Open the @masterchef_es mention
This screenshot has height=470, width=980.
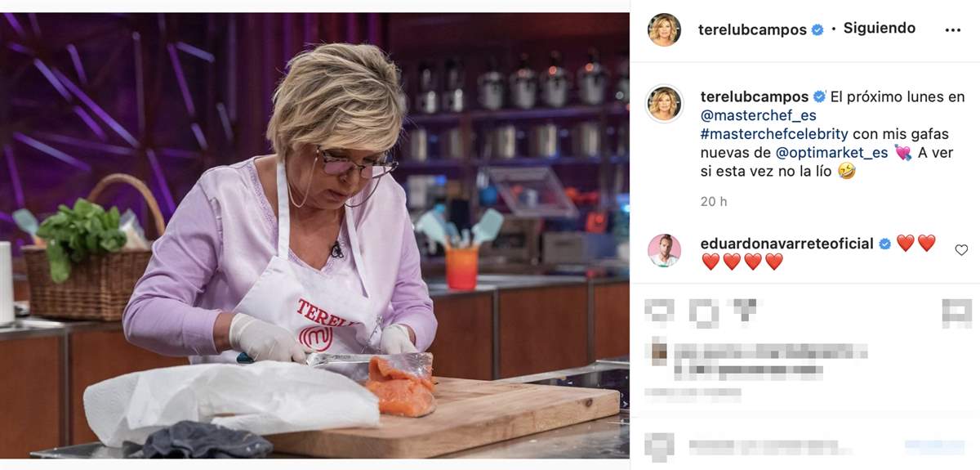(x=758, y=115)
